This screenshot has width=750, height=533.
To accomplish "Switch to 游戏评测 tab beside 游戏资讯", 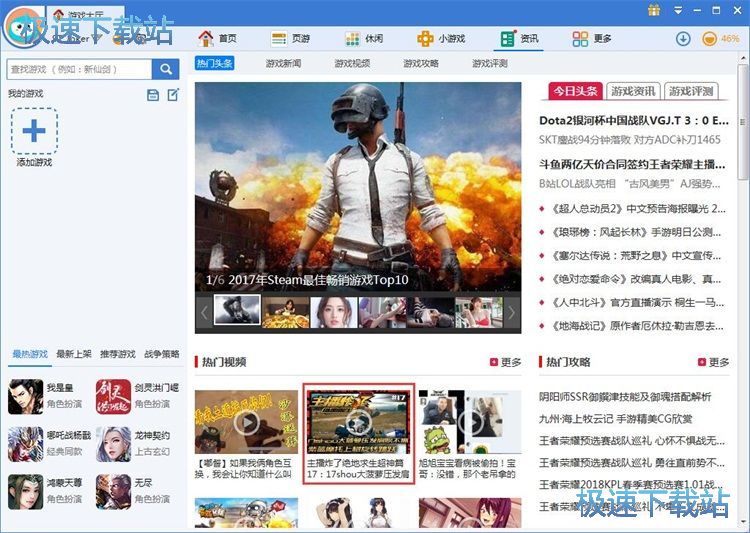I will pos(691,91).
